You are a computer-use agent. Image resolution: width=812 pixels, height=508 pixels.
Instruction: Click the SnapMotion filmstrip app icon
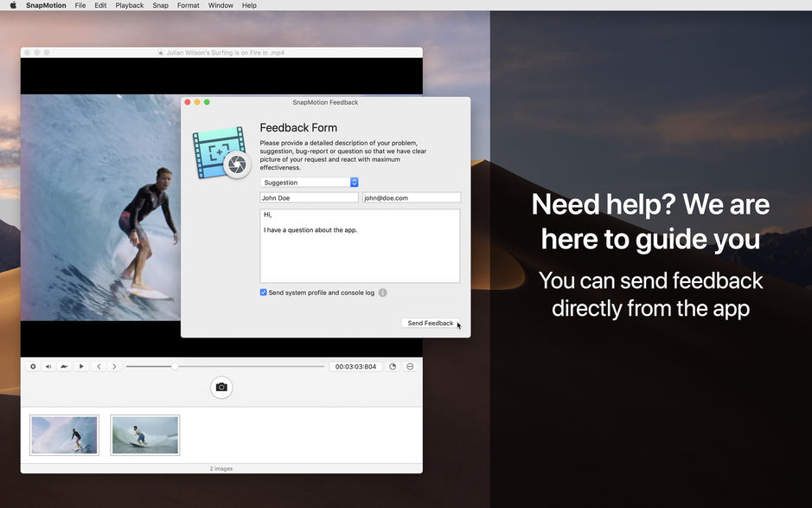(x=222, y=152)
